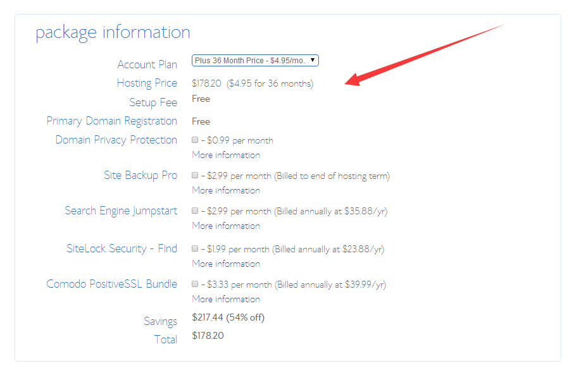Viewport: 574px width, 392px height.
Task: Enable Search Engine Jumpstart add-on
Action: (x=195, y=211)
